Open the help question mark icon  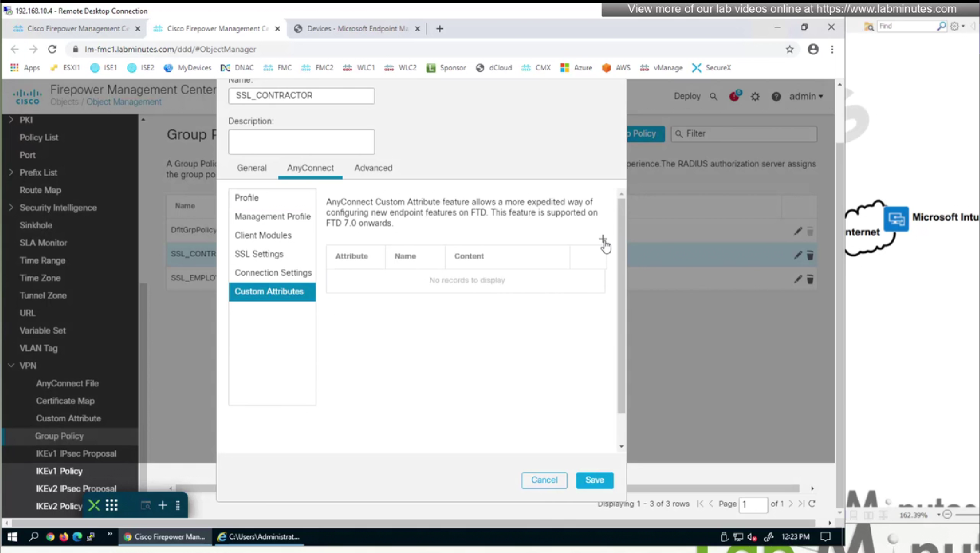(776, 97)
